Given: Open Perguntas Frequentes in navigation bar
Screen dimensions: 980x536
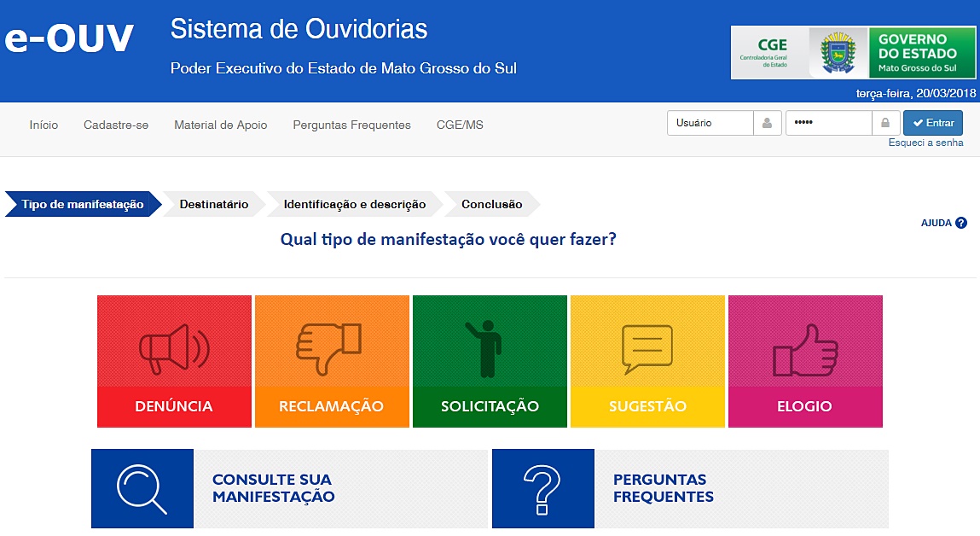Looking at the screenshot, I should pyautogui.click(x=352, y=125).
